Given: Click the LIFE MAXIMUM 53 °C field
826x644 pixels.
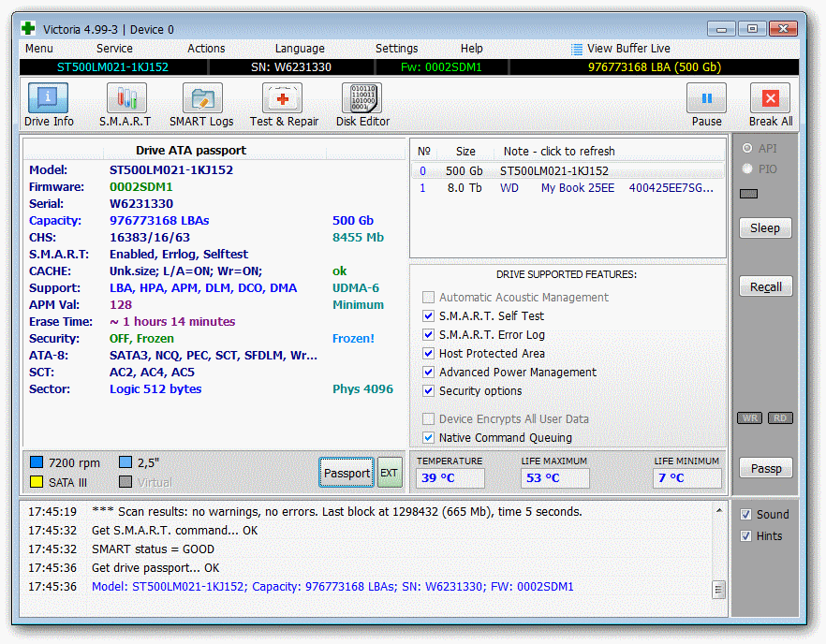Looking at the screenshot, I should pyautogui.click(x=555, y=478).
